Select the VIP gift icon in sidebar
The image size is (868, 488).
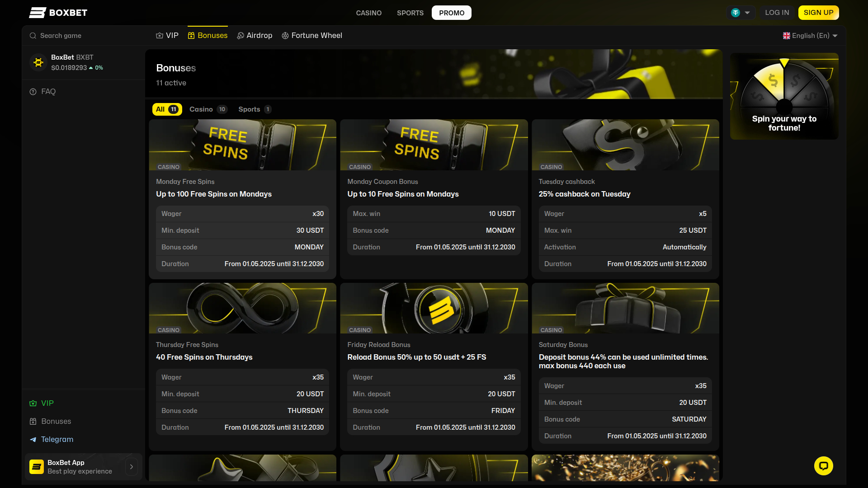pos(32,403)
